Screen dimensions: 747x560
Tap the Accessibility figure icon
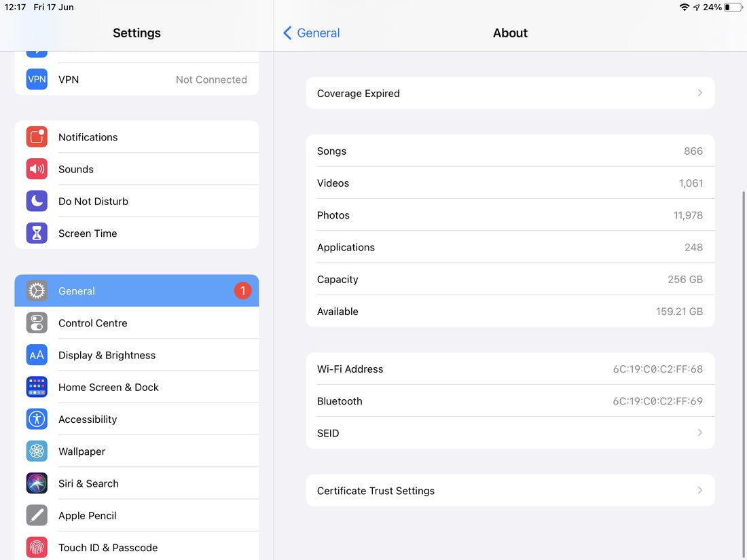[37, 419]
